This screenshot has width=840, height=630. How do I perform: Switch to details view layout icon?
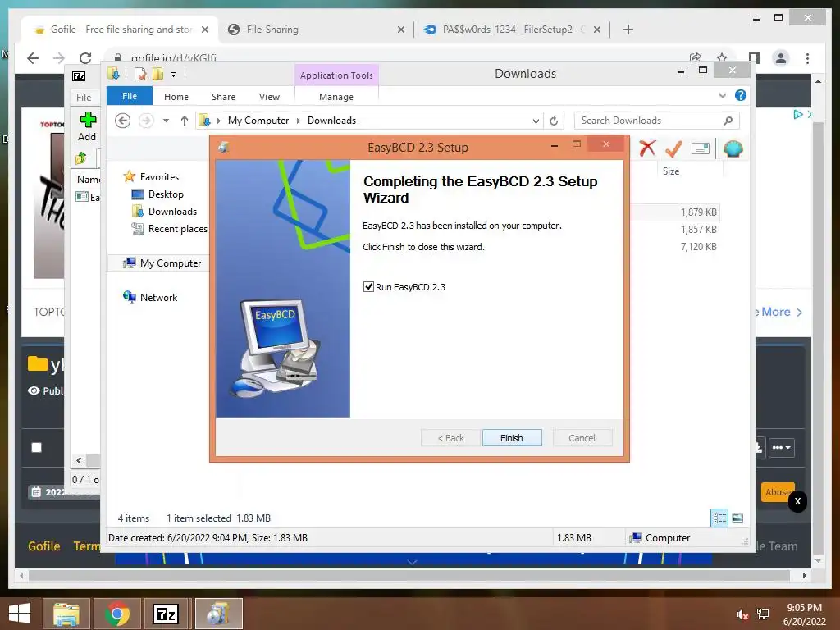(719, 518)
